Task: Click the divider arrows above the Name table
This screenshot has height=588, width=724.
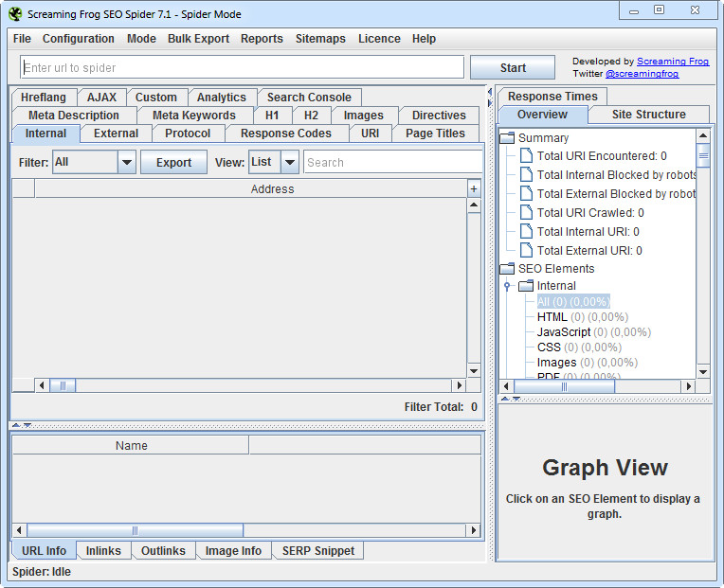Action: (21, 425)
